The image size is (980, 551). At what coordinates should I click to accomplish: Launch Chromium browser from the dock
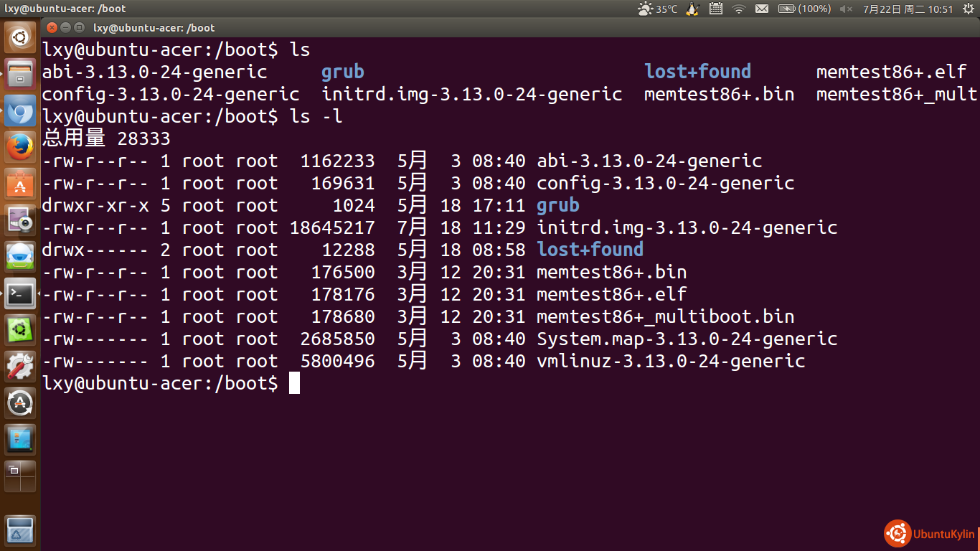click(20, 111)
